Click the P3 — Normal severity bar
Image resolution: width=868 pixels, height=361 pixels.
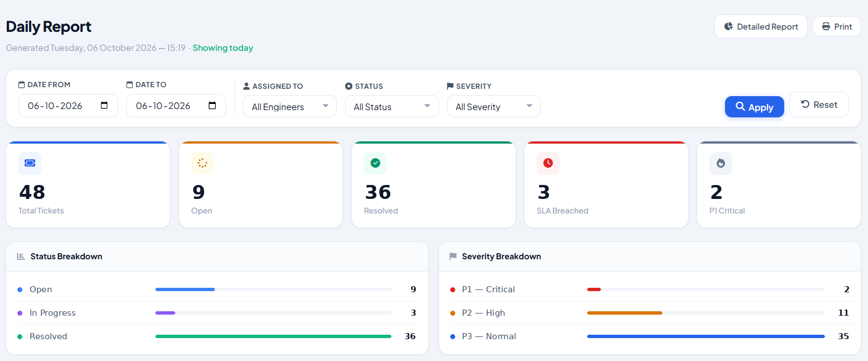[706, 336]
